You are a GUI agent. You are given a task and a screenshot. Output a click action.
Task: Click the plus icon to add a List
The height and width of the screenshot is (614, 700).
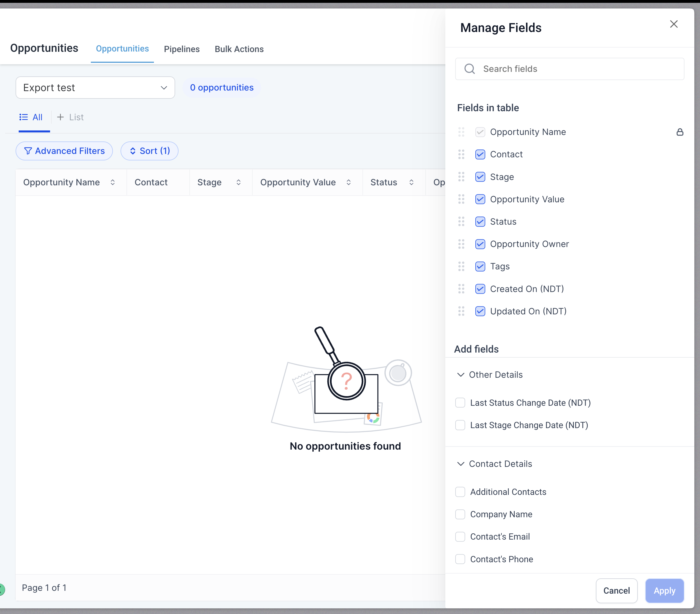click(x=60, y=117)
